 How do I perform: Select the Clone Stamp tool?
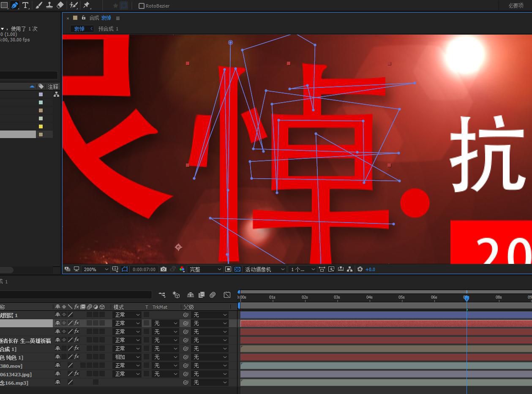tap(50, 5)
